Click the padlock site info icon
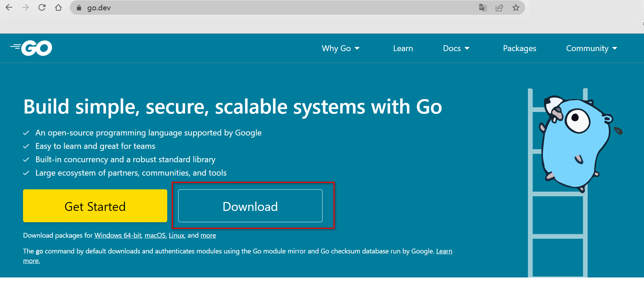Viewport: 644px width, 297px height. [x=79, y=8]
